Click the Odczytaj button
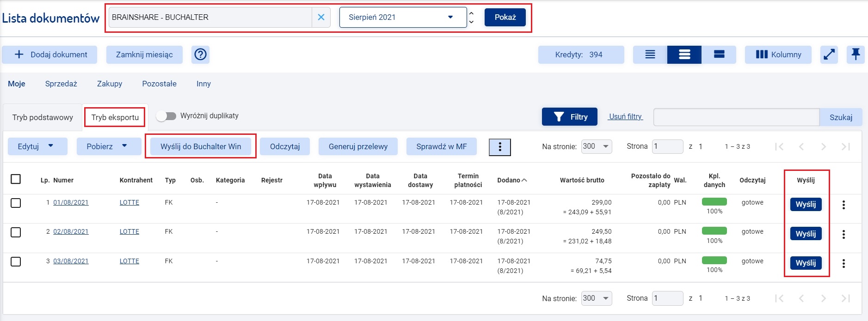The height and width of the screenshot is (321, 868). tap(285, 146)
